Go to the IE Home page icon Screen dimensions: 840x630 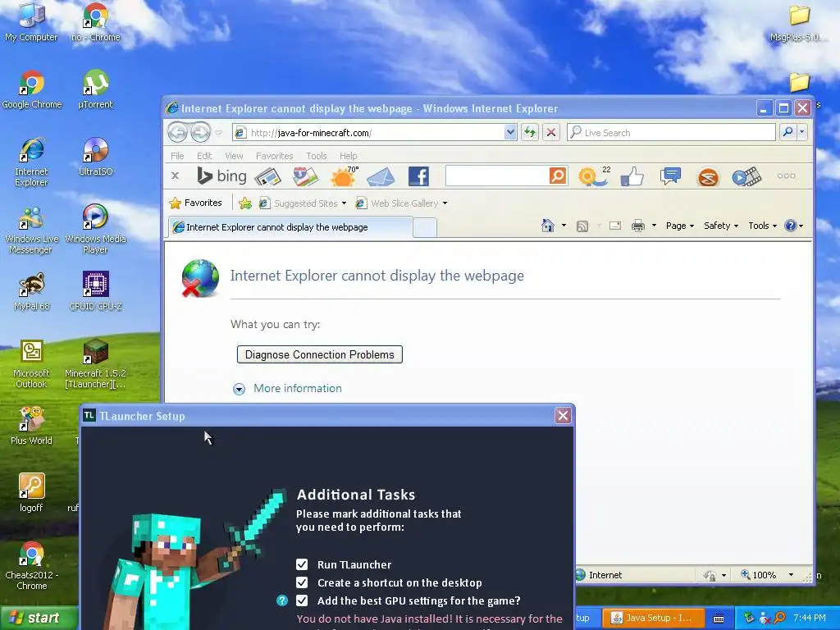[547, 226]
